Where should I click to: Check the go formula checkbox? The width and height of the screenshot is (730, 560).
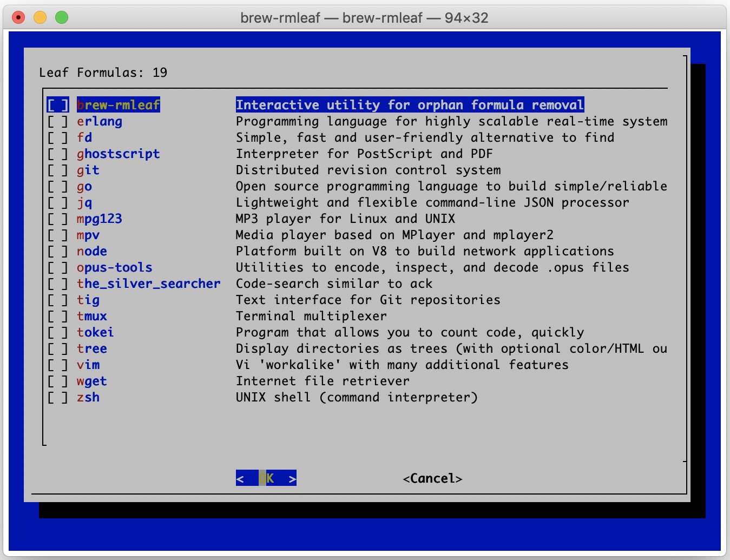point(58,186)
